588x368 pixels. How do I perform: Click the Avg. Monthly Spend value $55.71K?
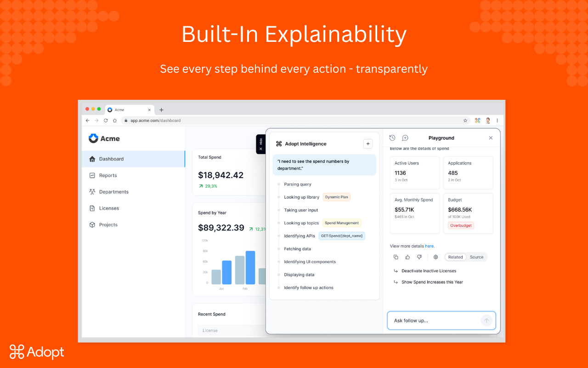pyautogui.click(x=404, y=210)
